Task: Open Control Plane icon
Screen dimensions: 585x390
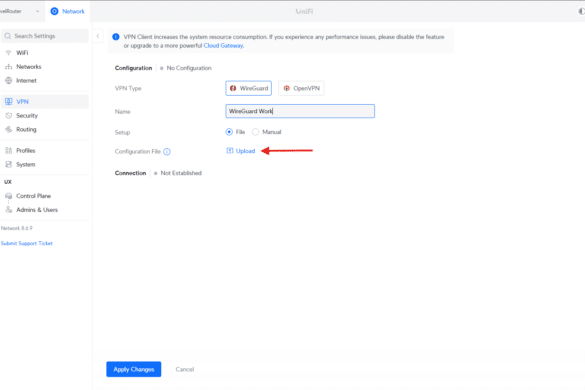Action: (8, 196)
